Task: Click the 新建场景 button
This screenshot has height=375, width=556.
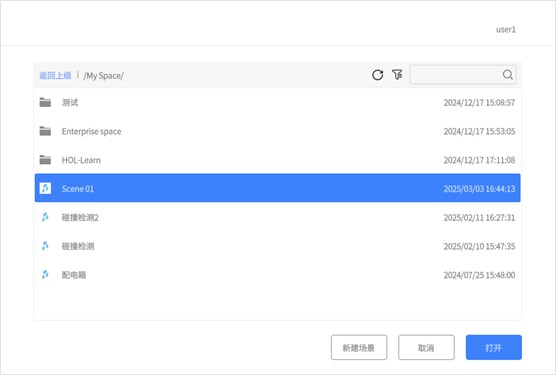Action: point(359,347)
